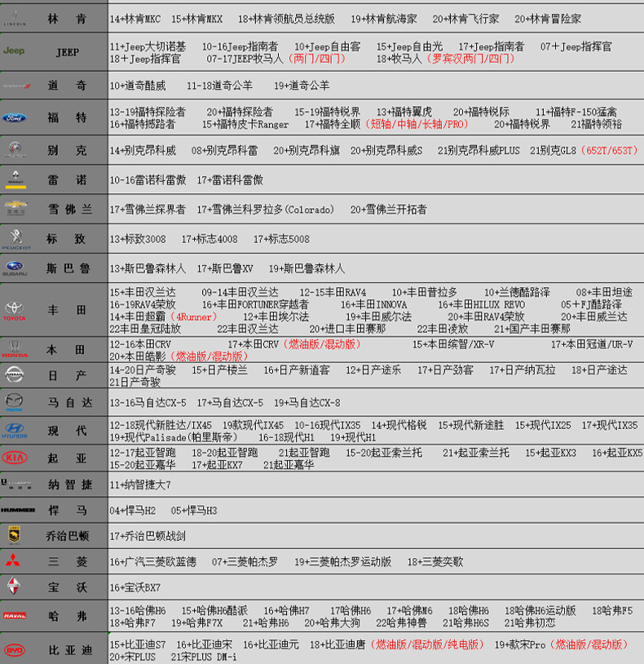Click the Luxgen logo
644x664 pixels.
pyautogui.click(x=16, y=484)
